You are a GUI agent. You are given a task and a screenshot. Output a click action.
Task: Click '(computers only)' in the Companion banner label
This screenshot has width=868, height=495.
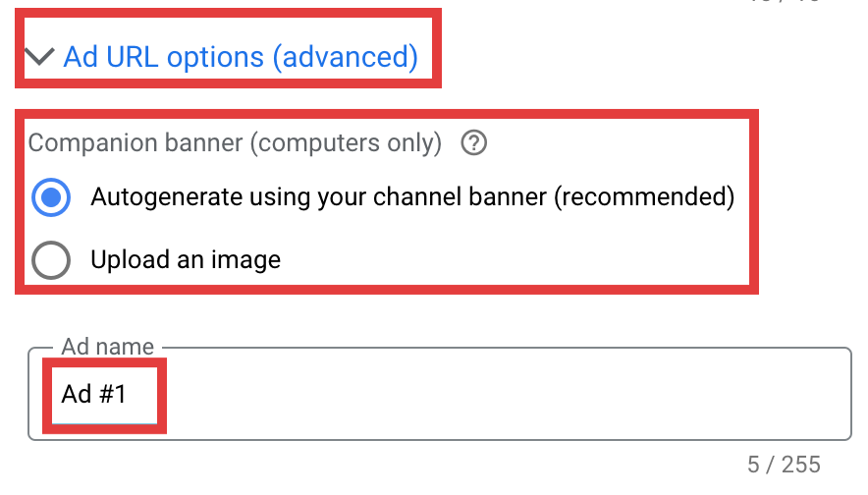(346, 142)
